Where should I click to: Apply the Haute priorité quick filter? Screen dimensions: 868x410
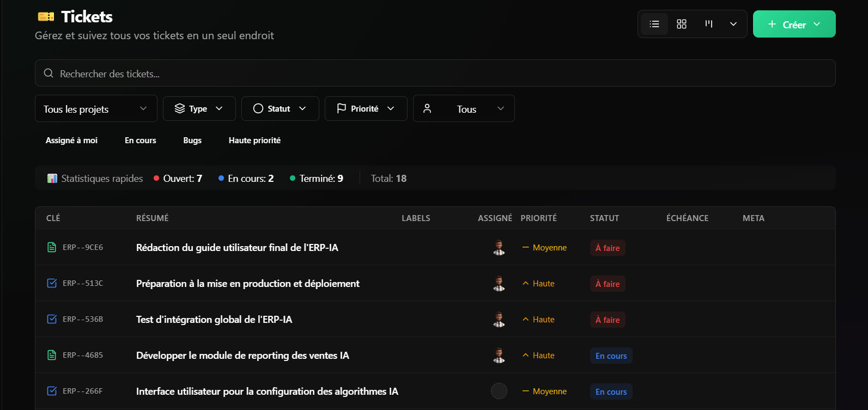254,140
